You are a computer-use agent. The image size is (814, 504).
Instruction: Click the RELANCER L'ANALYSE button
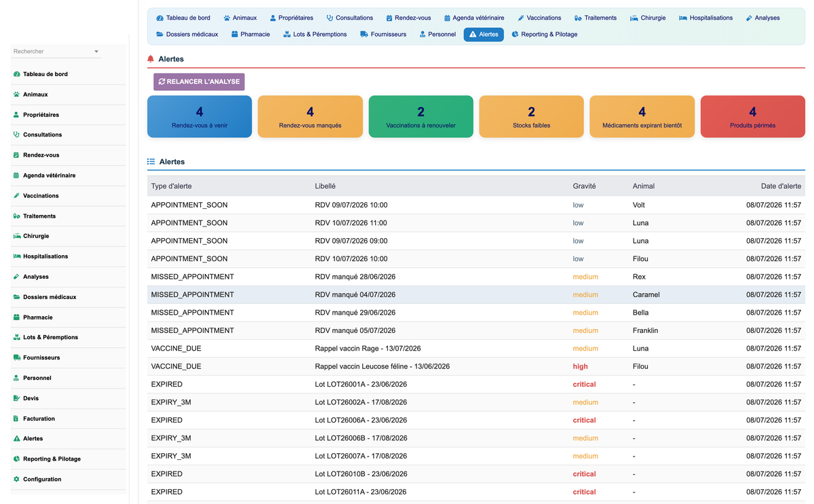tap(199, 81)
